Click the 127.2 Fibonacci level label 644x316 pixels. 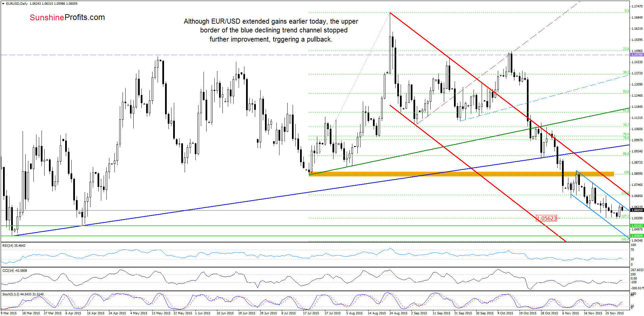click(x=625, y=216)
